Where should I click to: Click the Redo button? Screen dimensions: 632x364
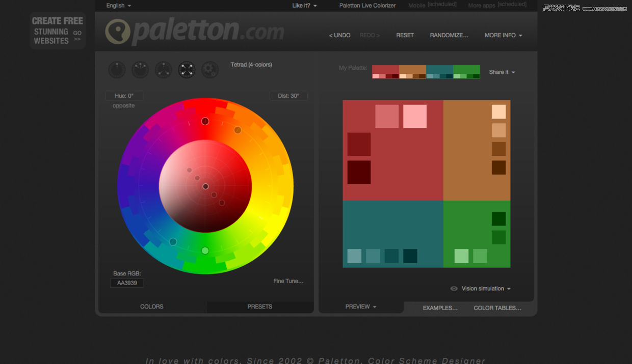coord(370,35)
